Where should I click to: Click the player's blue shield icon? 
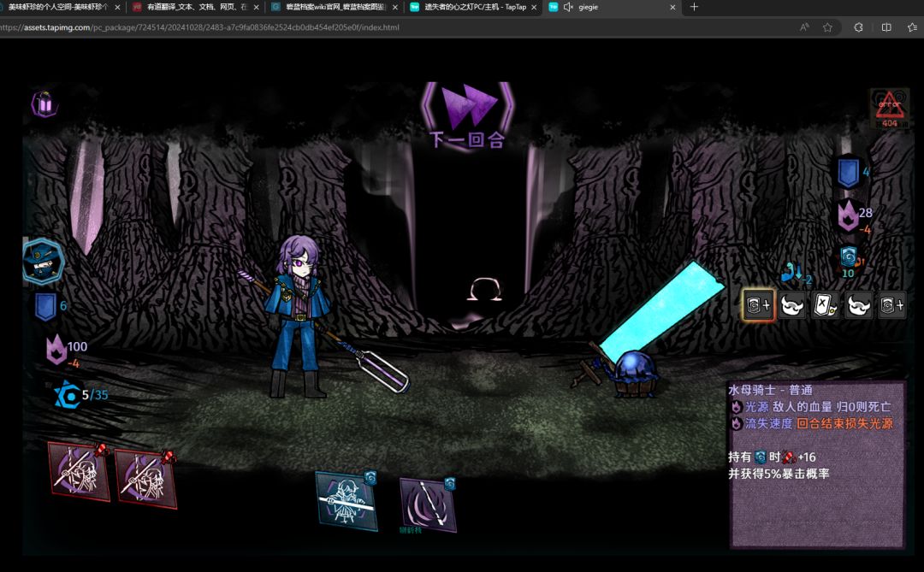(x=45, y=306)
